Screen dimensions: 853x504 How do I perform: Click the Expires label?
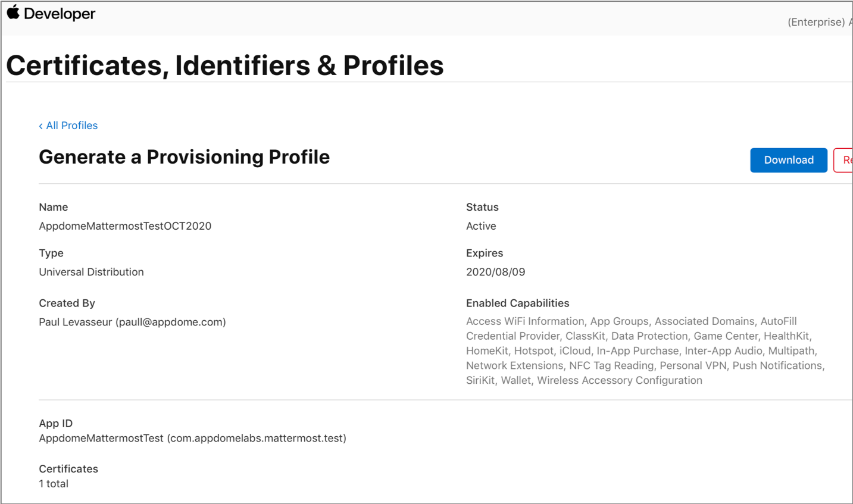(485, 253)
